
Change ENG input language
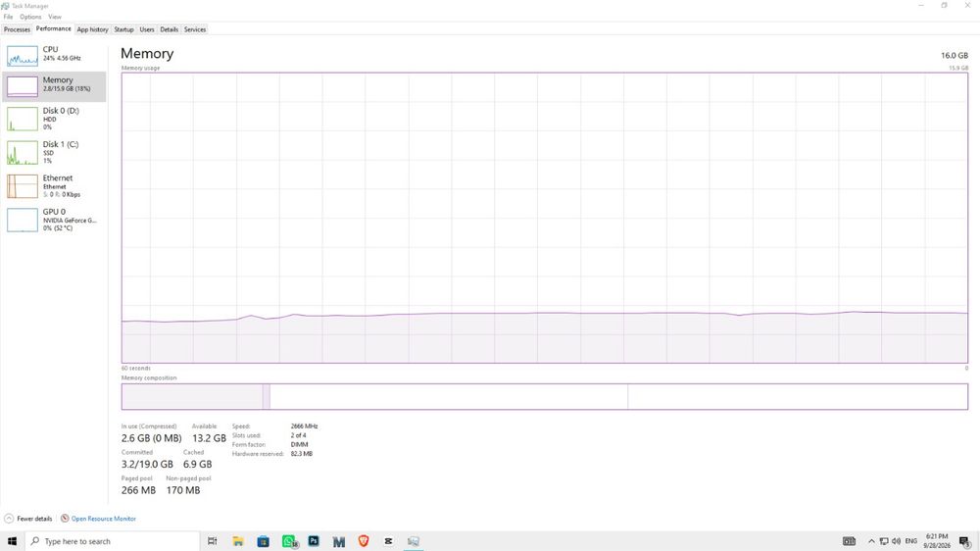tap(911, 541)
